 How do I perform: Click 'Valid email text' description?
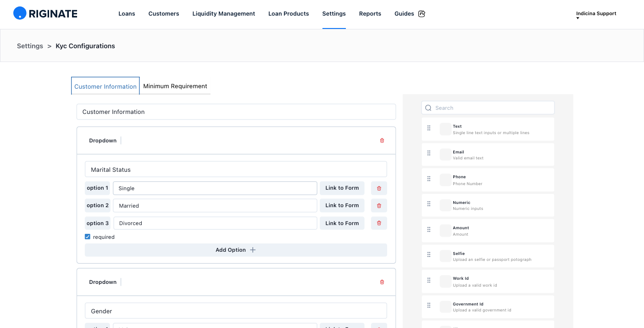pos(468,158)
